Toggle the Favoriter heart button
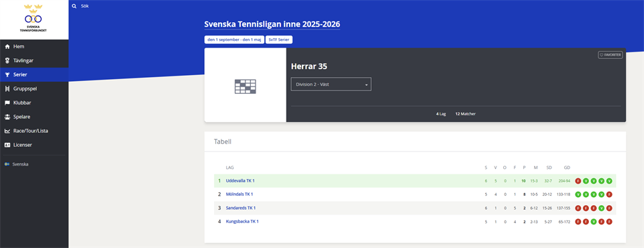This screenshot has height=248, width=644. pos(610,54)
